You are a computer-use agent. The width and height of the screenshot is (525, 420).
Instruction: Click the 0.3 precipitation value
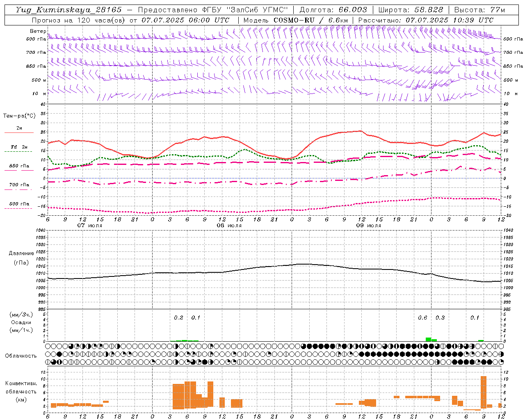point(440,317)
